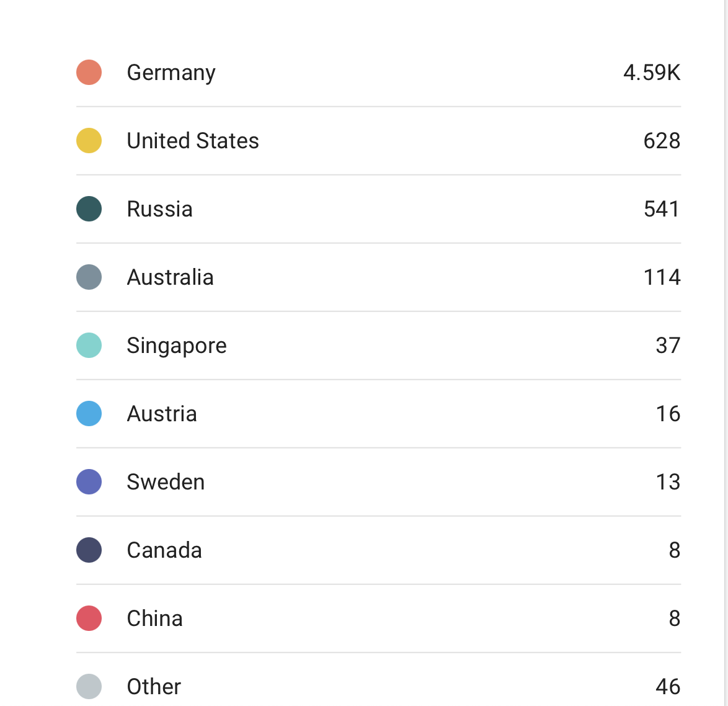Select the Singapore country label
Screen dimensions: 728x706
177,346
